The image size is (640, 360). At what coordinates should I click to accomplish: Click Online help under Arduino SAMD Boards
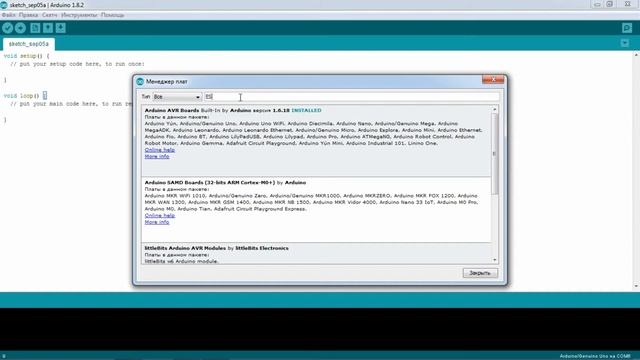(x=160, y=216)
